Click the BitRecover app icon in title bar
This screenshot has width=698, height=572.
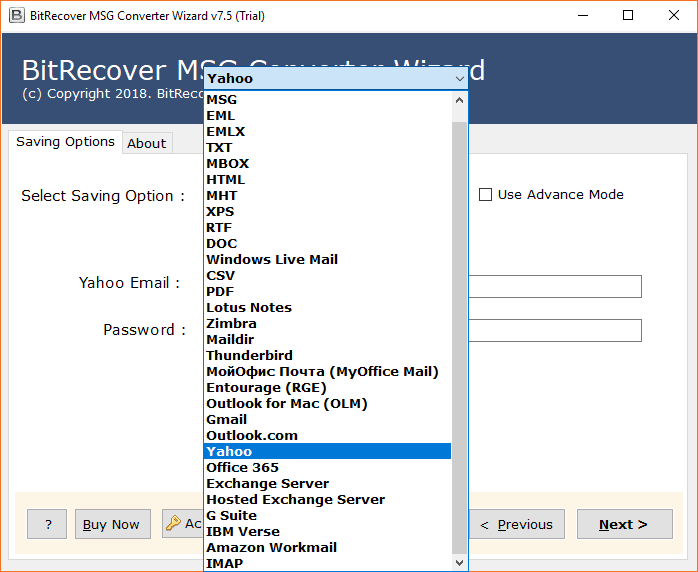pos(16,16)
